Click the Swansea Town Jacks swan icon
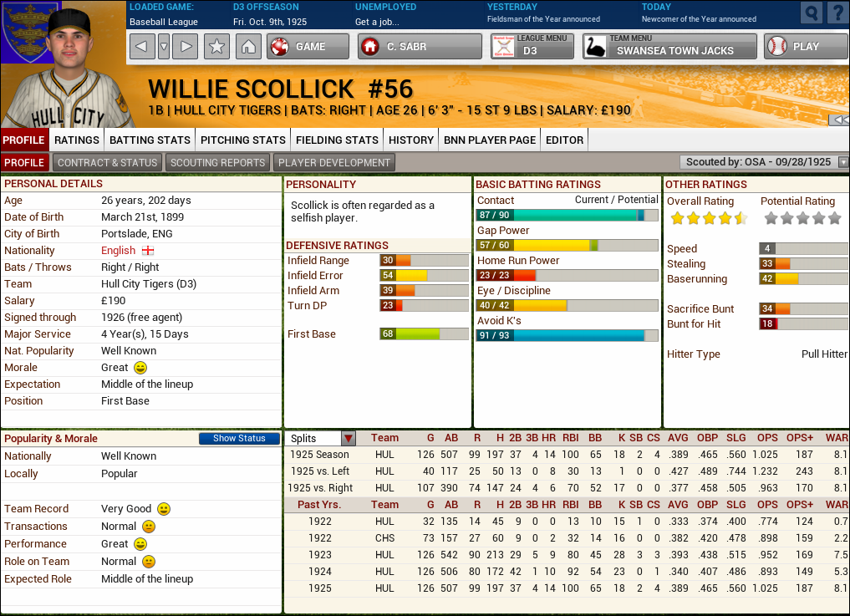This screenshot has height=616, width=850. point(593,44)
